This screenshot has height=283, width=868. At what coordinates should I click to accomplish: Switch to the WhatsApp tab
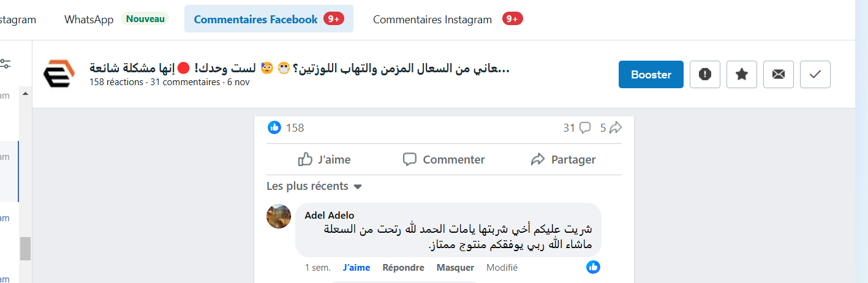pos(89,20)
